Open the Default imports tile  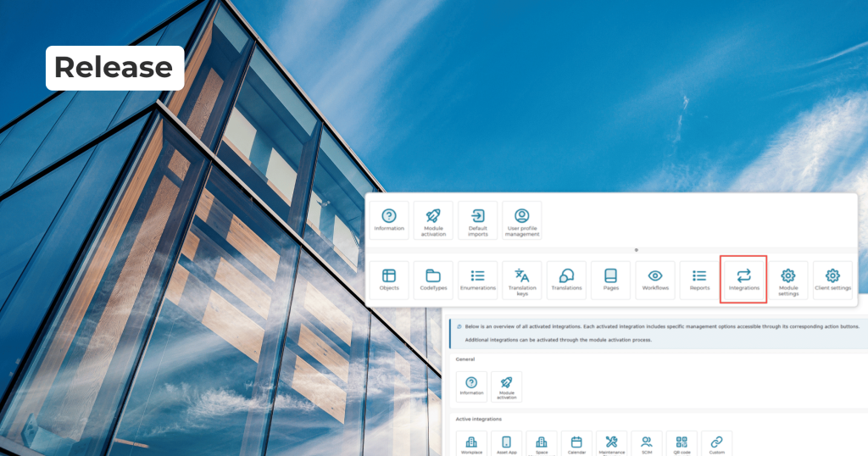(x=478, y=220)
